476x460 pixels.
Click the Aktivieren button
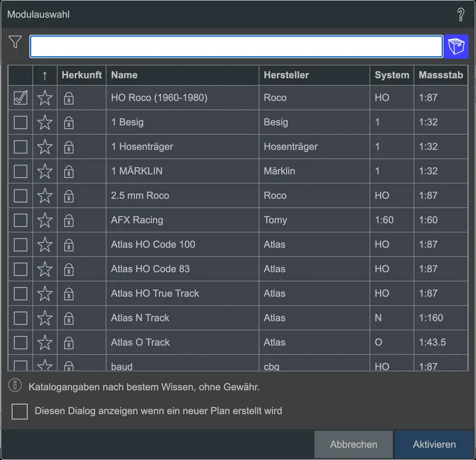pos(434,444)
